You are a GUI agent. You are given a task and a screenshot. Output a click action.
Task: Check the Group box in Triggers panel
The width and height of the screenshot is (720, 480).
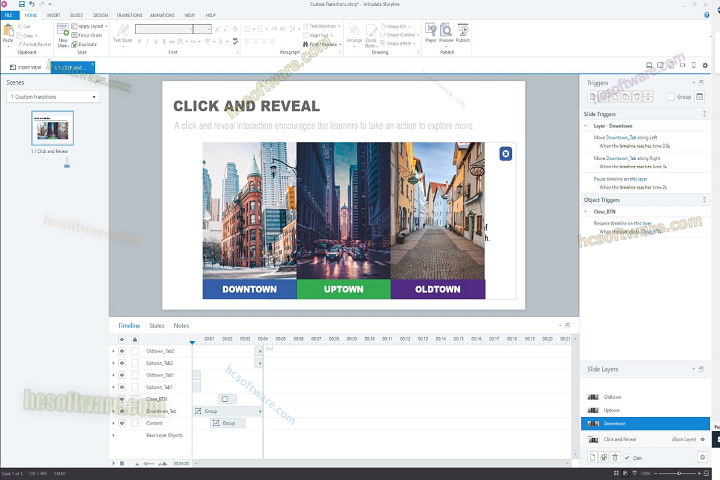[671, 96]
